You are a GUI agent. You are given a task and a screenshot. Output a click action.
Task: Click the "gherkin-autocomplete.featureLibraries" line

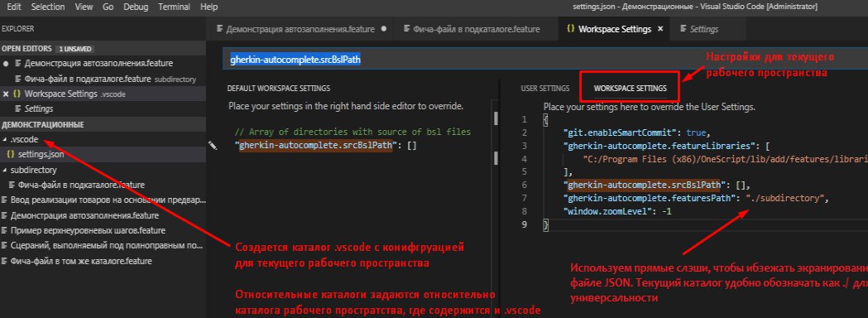click(x=667, y=146)
